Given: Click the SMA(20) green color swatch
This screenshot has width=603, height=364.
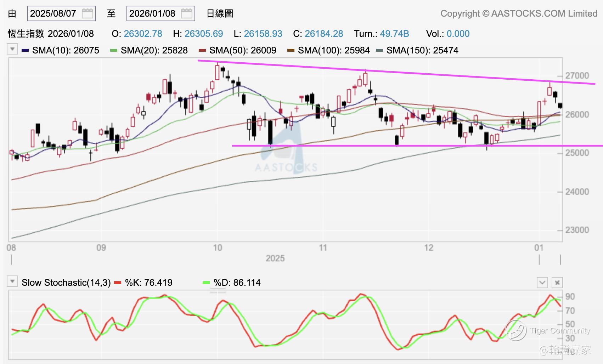Looking at the screenshot, I should pos(114,51).
